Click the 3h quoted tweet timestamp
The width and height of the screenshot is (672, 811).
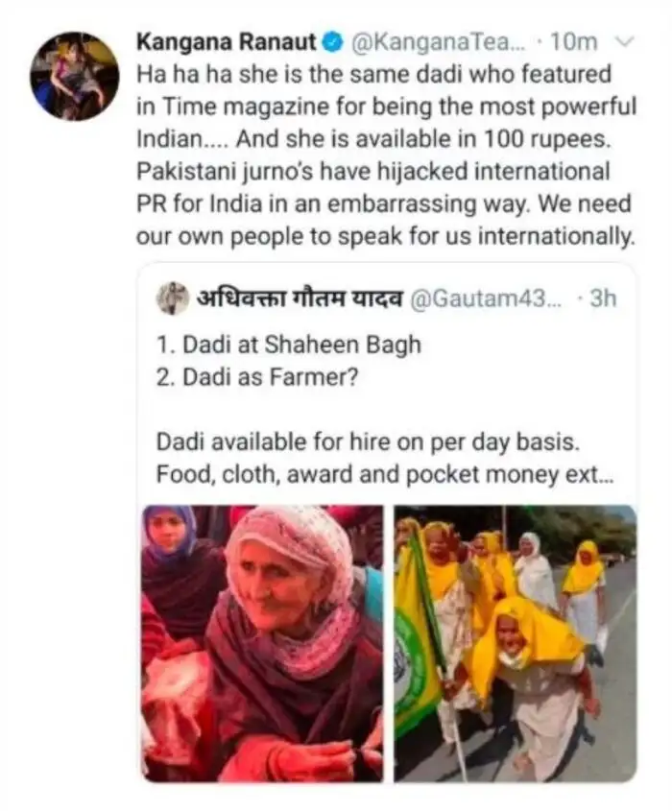[x=603, y=298]
